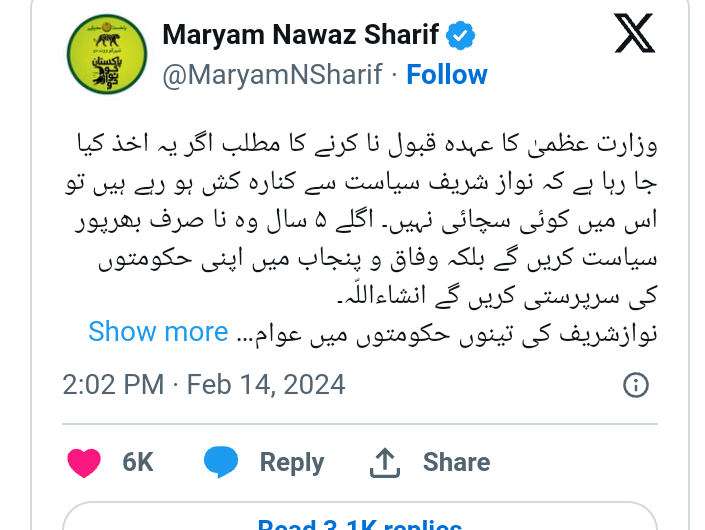Click the first line of the Urdu tweet text
The image size is (705, 530).
[367, 144]
